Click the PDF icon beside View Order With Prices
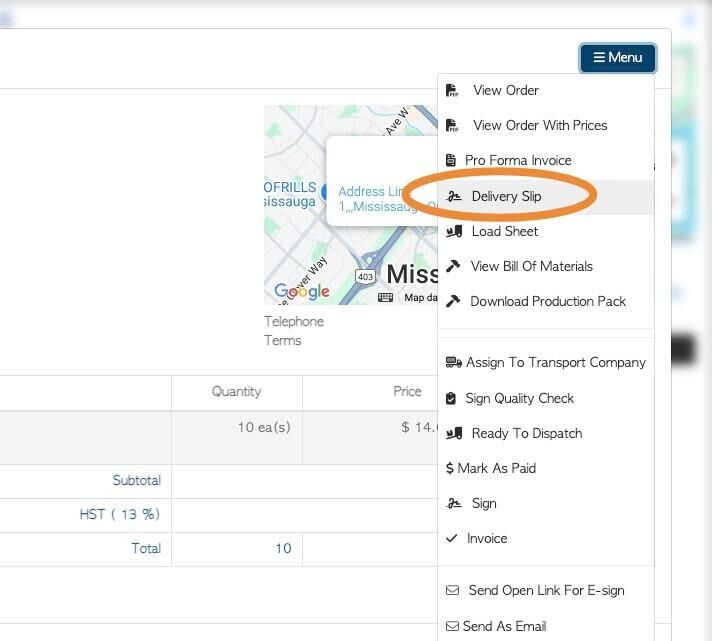The height and width of the screenshot is (641, 712). click(452, 126)
